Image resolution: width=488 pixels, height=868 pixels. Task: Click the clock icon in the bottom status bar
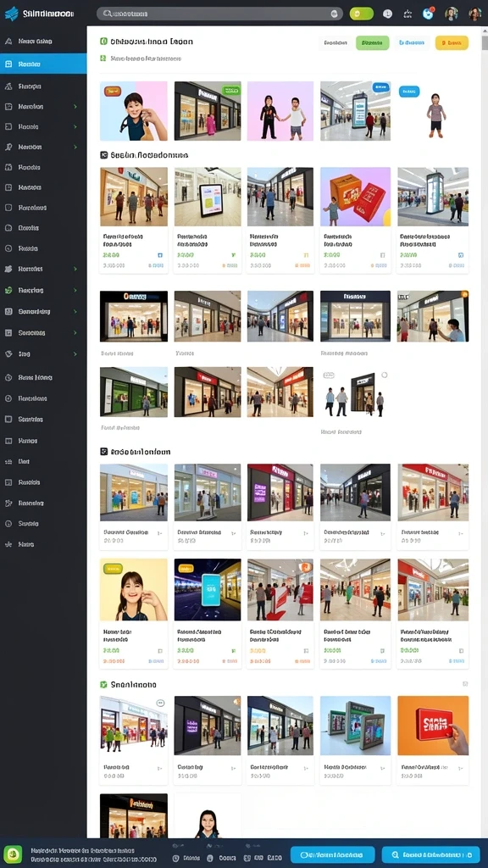click(176, 858)
